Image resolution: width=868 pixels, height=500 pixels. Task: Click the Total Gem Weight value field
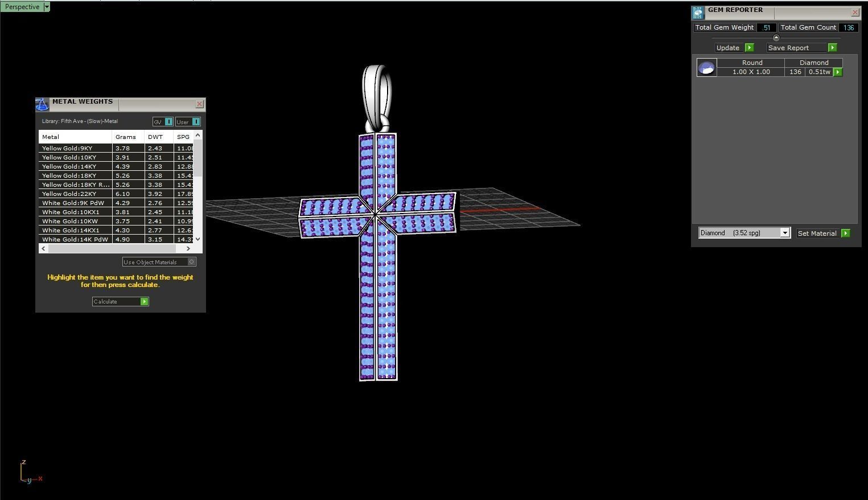pos(766,27)
